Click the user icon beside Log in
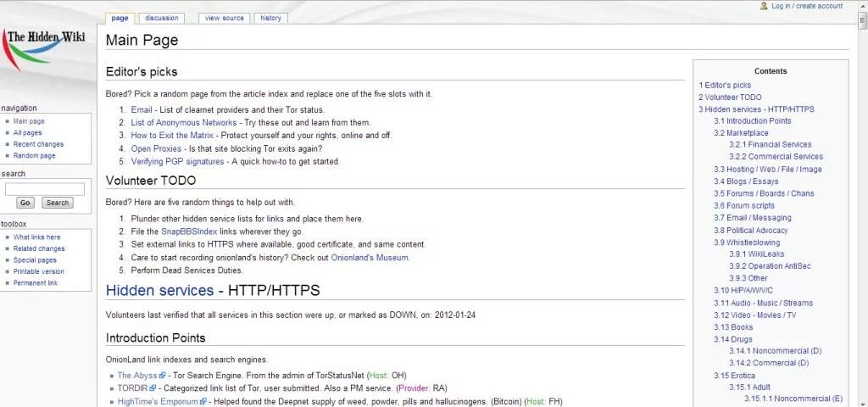Screen dimensions: 868x407 (x=764, y=6)
